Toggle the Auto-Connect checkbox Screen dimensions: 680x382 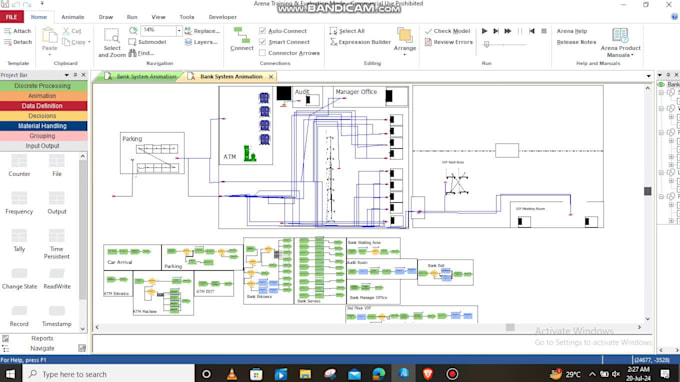click(x=262, y=31)
